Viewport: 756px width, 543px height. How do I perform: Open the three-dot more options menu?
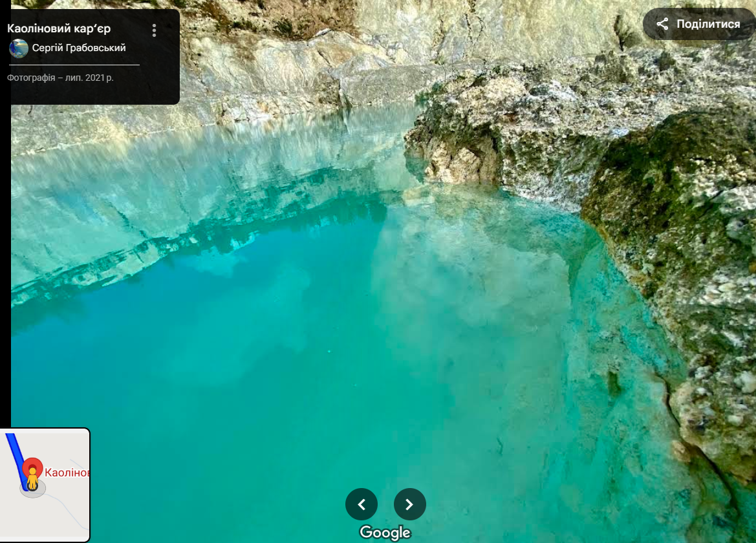(154, 30)
